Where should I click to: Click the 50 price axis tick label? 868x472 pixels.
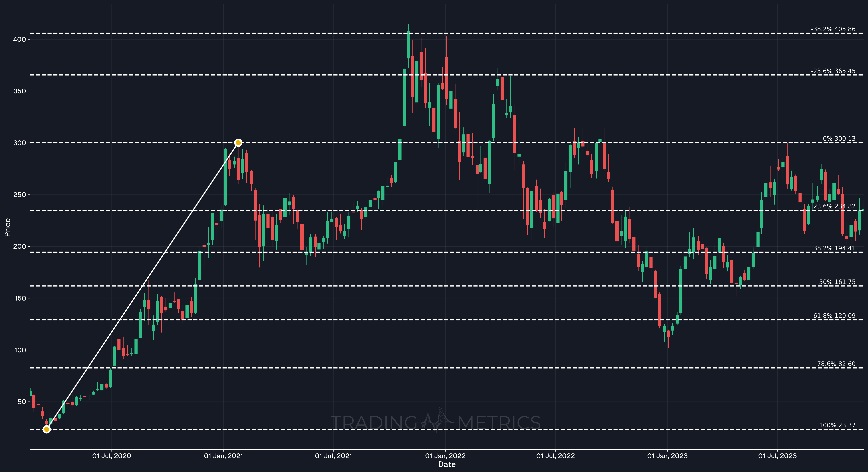coord(22,402)
